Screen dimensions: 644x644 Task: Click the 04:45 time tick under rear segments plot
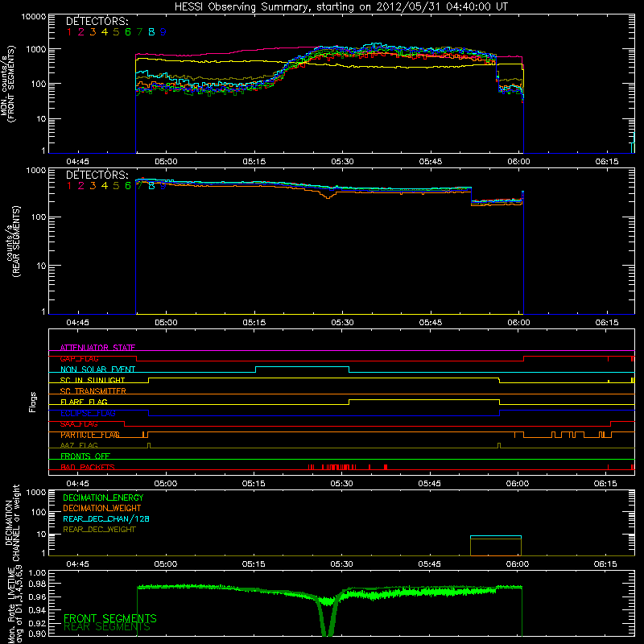pos(77,323)
